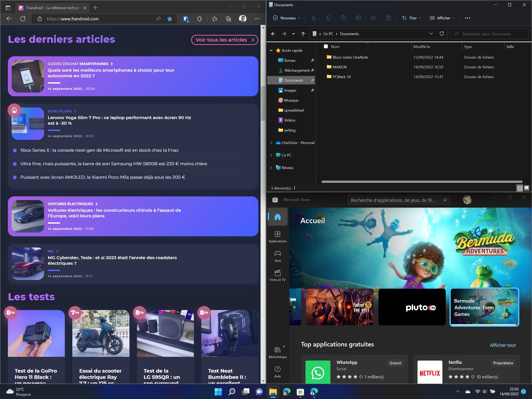532x399 pixels.
Task: Open the Trier sort dropdown
Action: [x=411, y=18]
